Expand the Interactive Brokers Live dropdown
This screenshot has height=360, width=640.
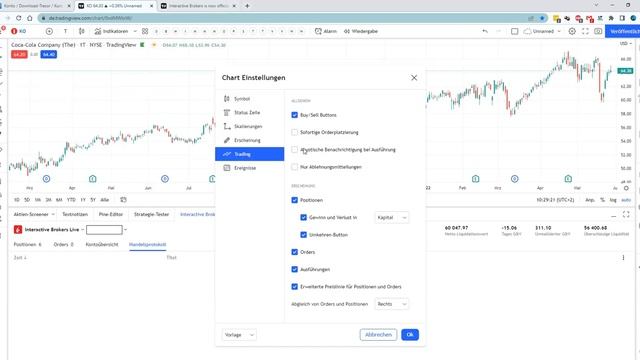(82, 230)
